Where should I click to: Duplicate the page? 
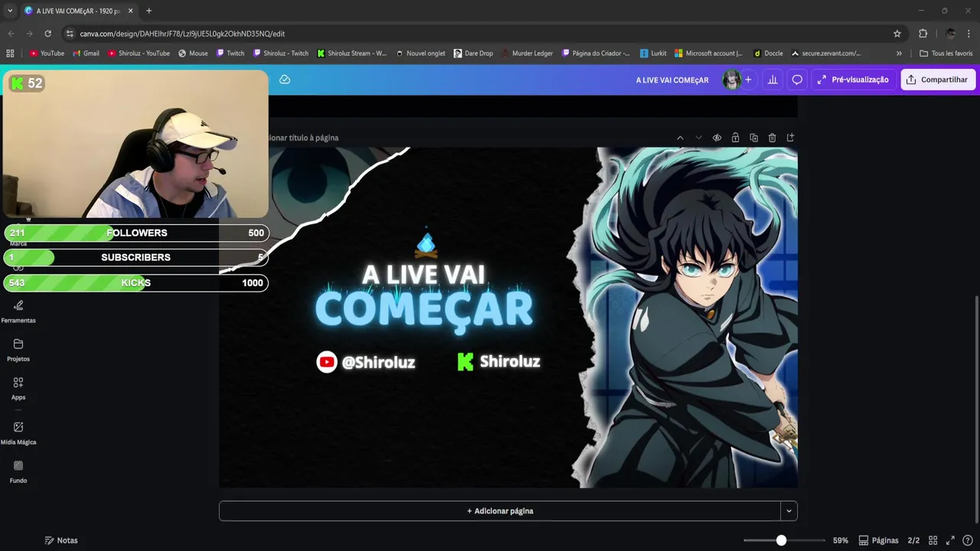coord(753,138)
